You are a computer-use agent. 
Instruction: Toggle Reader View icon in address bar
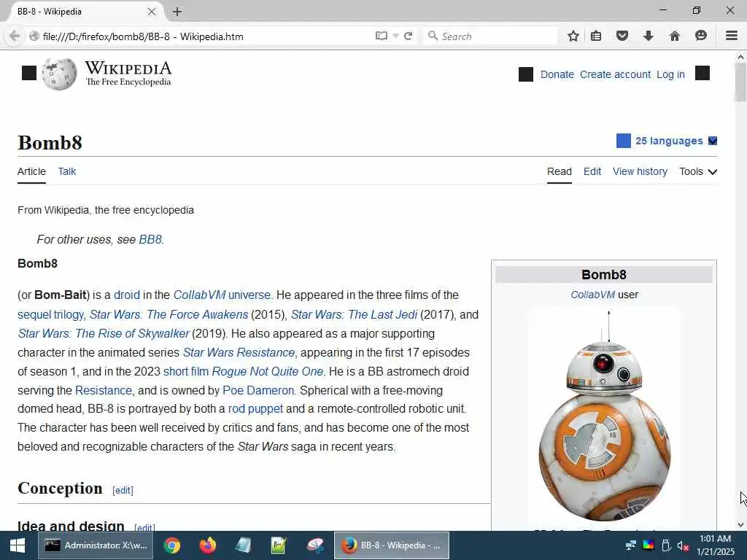tap(381, 36)
